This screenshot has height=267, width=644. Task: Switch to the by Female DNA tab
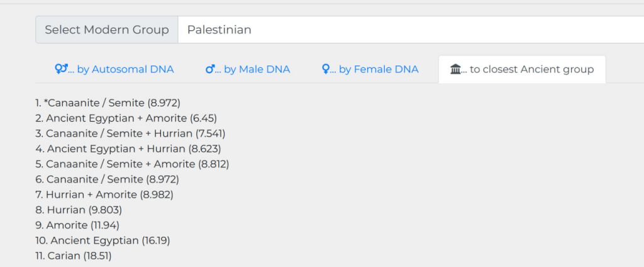click(x=370, y=69)
